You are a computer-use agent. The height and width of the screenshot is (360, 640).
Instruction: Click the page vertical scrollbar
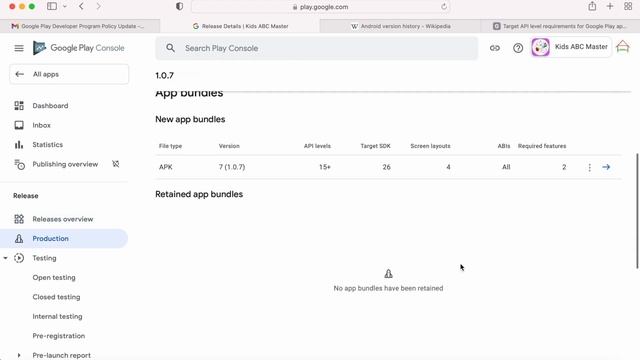(x=637, y=211)
